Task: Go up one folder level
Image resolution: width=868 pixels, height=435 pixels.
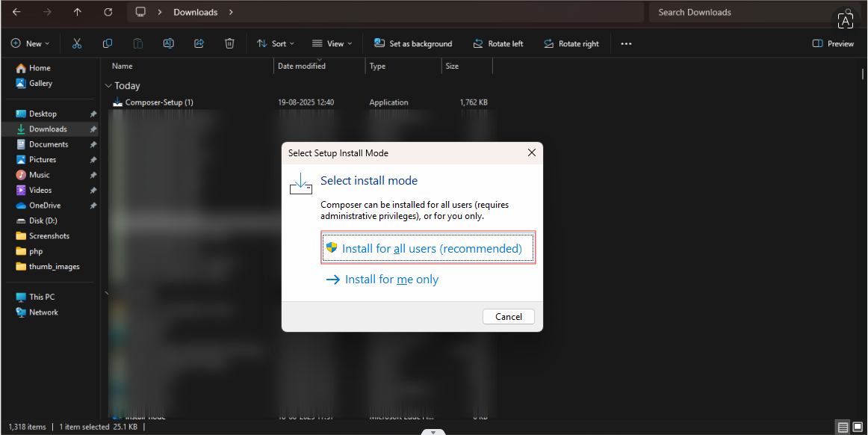Action: point(78,12)
